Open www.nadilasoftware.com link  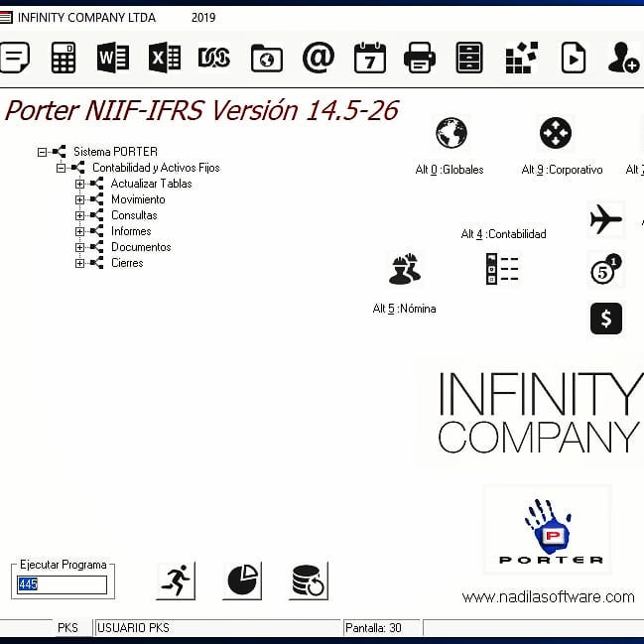click(548, 596)
